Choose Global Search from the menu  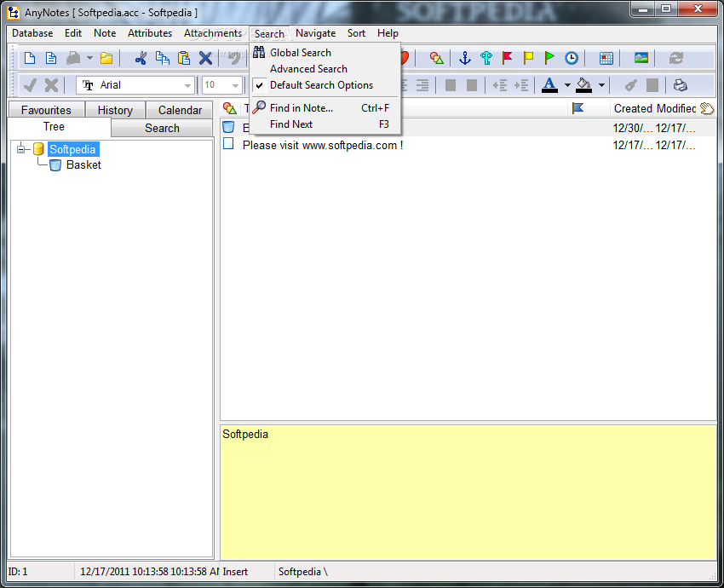pyautogui.click(x=325, y=53)
